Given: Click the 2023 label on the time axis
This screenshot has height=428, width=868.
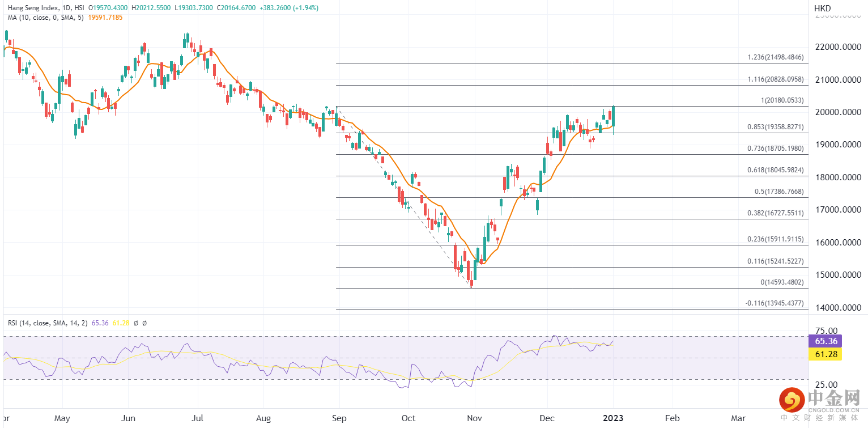Looking at the screenshot, I should pyautogui.click(x=613, y=418).
